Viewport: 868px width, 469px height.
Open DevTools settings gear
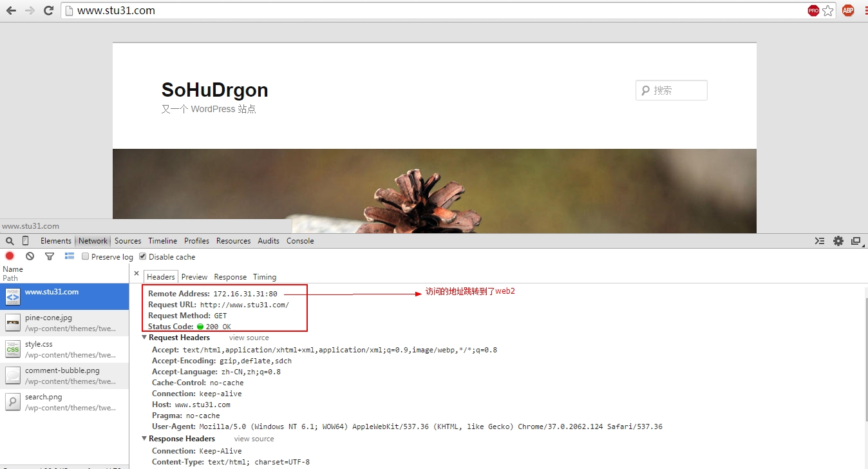pos(838,241)
